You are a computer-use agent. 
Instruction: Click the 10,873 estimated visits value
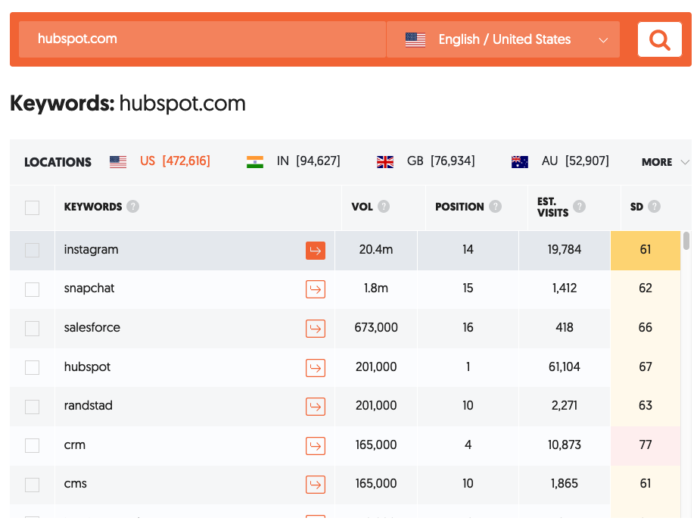point(564,445)
